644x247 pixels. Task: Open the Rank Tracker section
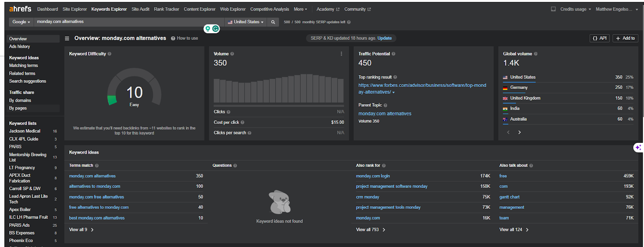(166, 9)
